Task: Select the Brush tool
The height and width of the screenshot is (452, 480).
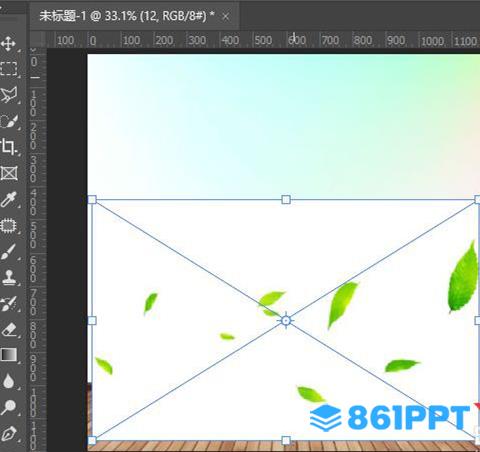Action: 8,252
